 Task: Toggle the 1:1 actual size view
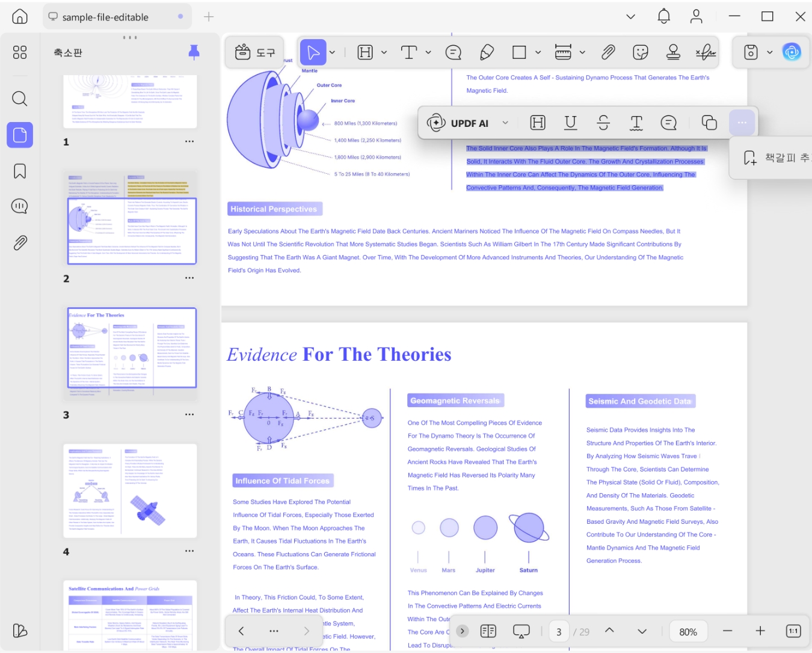point(793,631)
